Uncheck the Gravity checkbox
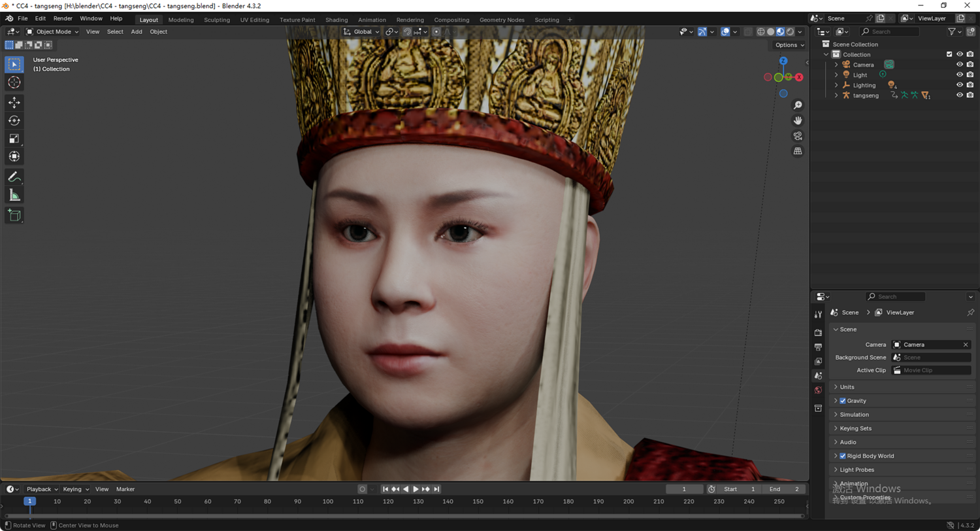The image size is (980, 531). (x=843, y=401)
